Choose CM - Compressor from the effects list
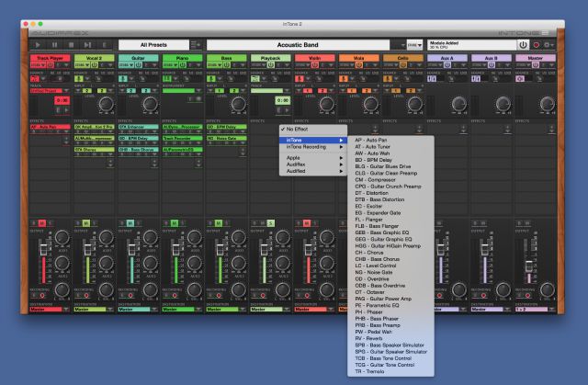 tap(390, 180)
